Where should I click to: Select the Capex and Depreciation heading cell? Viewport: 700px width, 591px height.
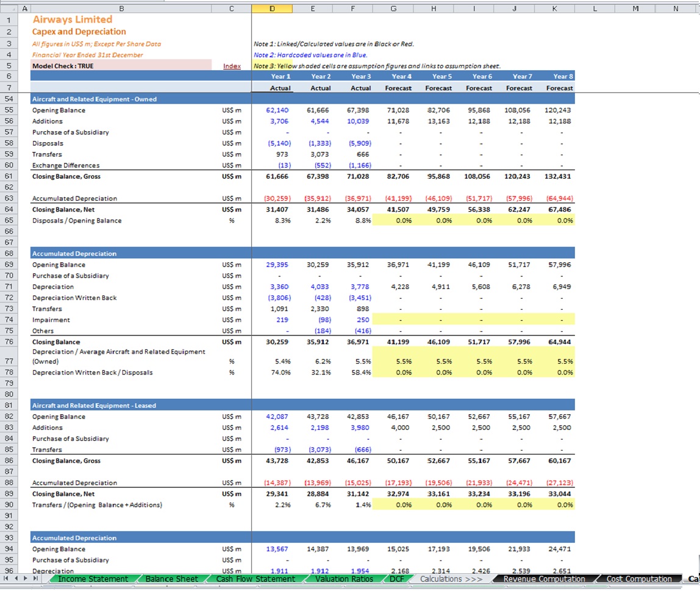[79, 32]
